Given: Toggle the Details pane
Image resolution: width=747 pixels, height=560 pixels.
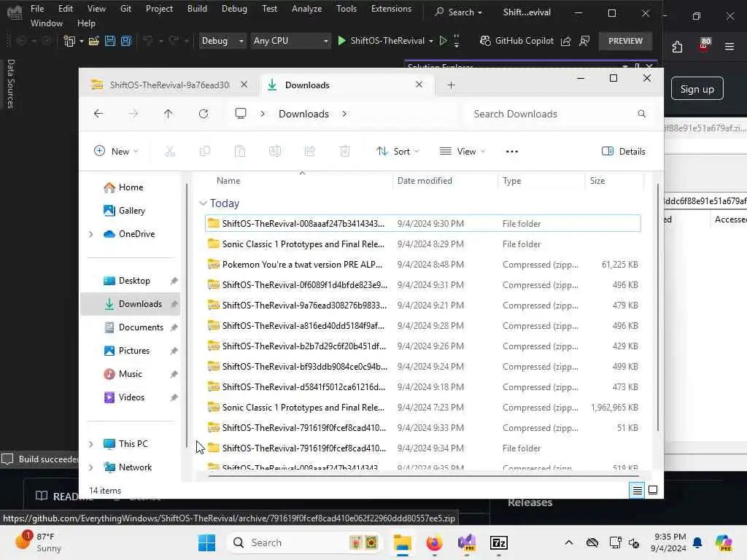Looking at the screenshot, I should [624, 152].
